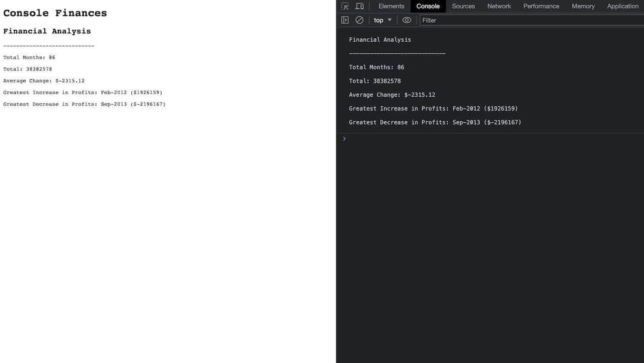Open the Performance tab
This screenshot has height=363, width=644.
point(541,7)
